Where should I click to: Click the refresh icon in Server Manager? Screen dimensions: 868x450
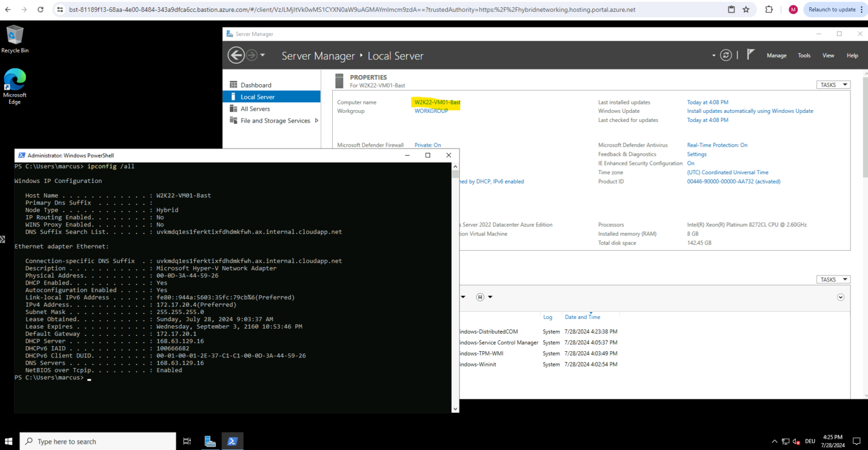click(x=727, y=55)
